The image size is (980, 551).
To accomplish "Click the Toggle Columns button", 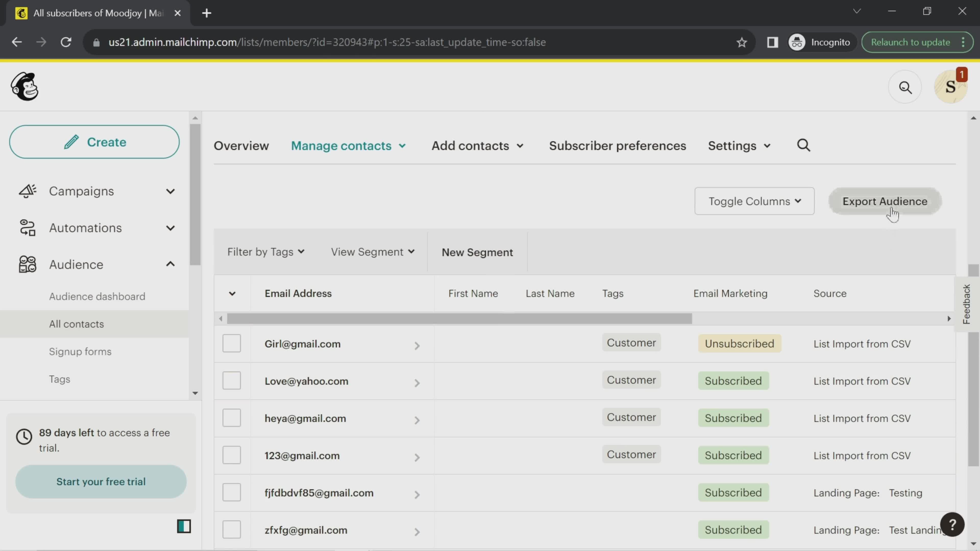I will (754, 201).
